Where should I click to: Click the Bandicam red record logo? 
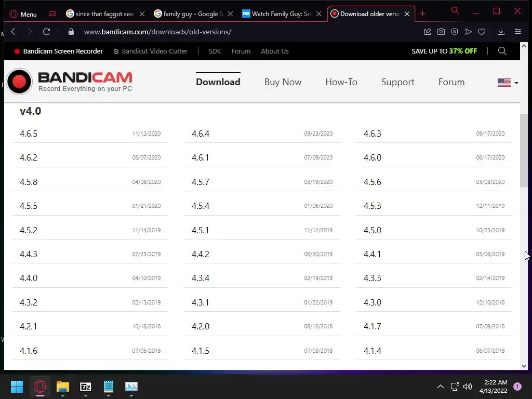pos(19,82)
